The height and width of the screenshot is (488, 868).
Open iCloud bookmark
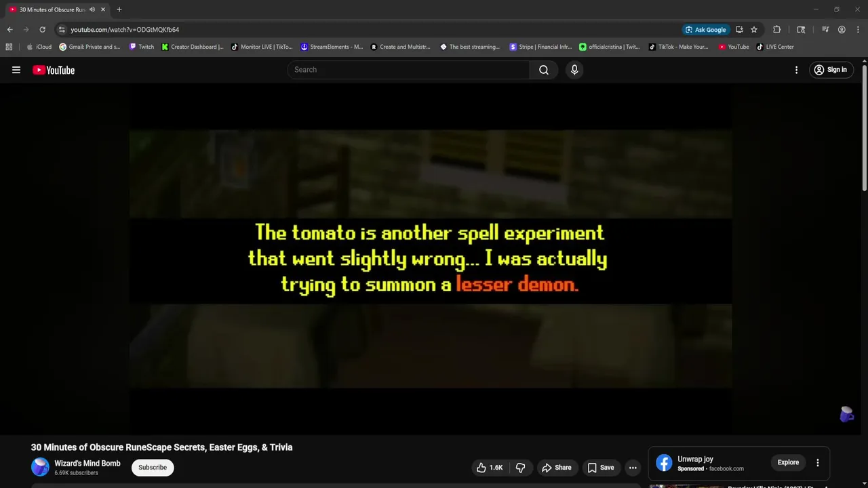click(x=39, y=47)
